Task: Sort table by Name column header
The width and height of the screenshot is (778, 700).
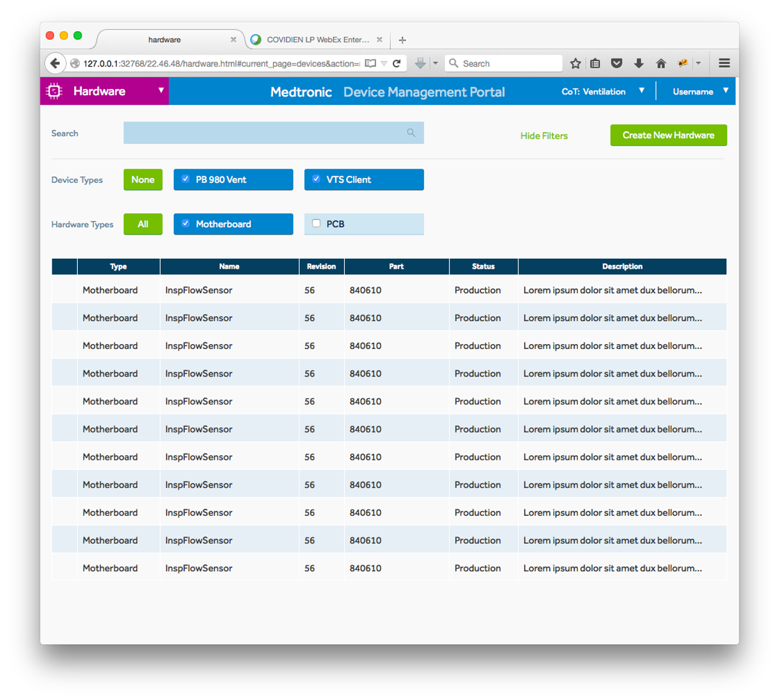Action: coord(229,266)
